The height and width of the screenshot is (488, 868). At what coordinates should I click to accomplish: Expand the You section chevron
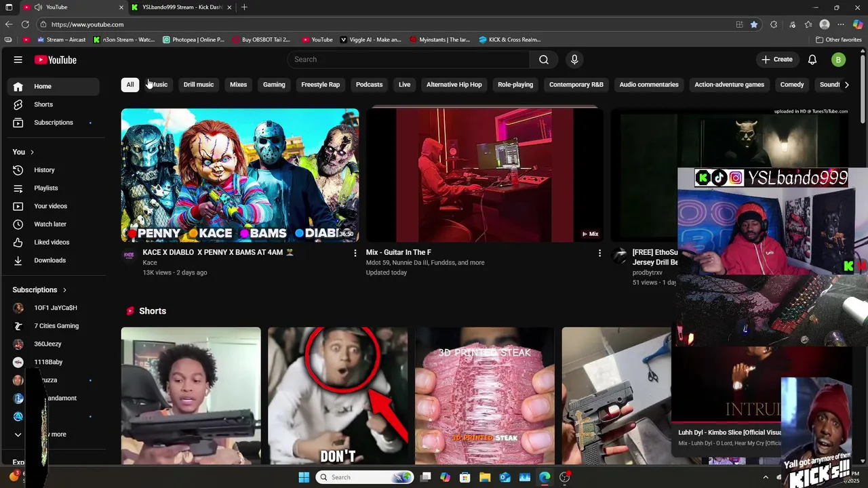[x=32, y=152]
